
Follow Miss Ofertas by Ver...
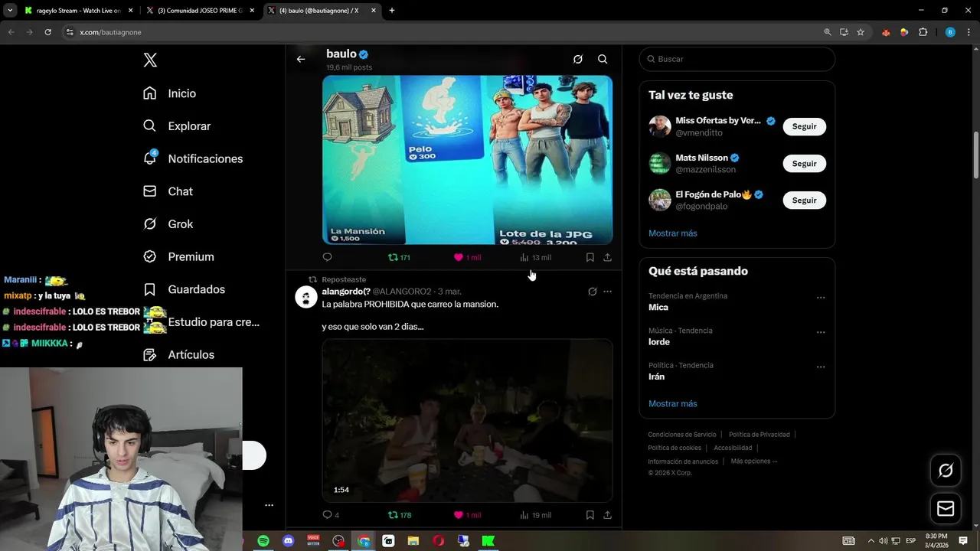[804, 126]
